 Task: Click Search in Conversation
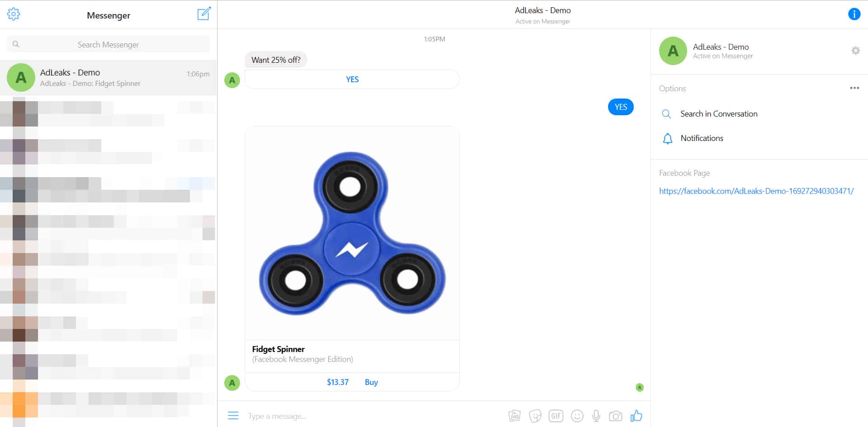(x=719, y=114)
